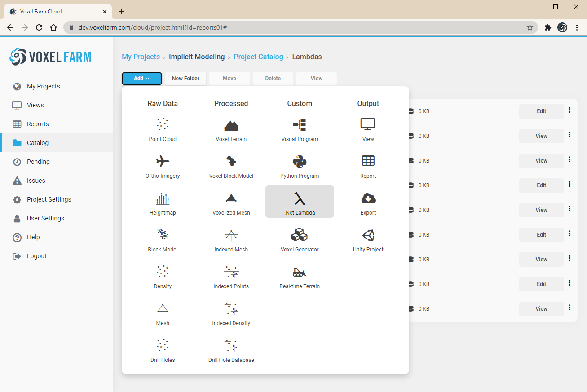Add a Drill Hole Database
This screenshot has height=392, width=587.
point(231,351)
